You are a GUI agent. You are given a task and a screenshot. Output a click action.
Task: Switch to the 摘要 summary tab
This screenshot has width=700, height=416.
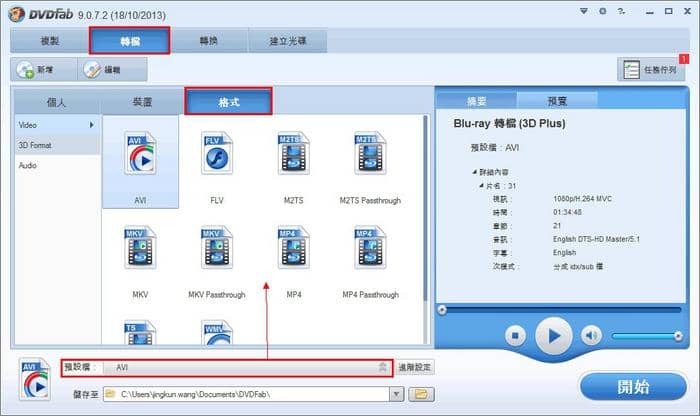point(477,101)
